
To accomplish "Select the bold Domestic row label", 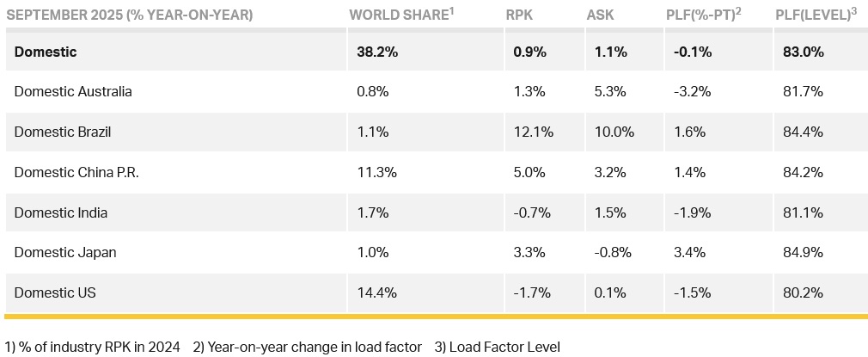I will 46,52.
